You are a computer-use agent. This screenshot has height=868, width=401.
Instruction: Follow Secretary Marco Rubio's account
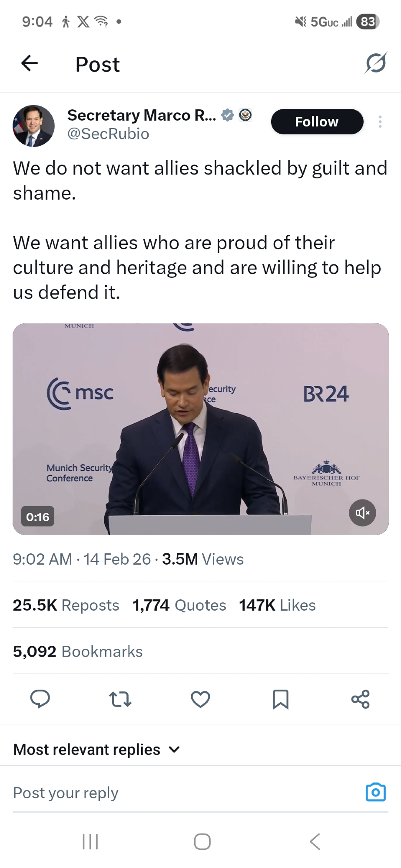(x=317, y=122)
